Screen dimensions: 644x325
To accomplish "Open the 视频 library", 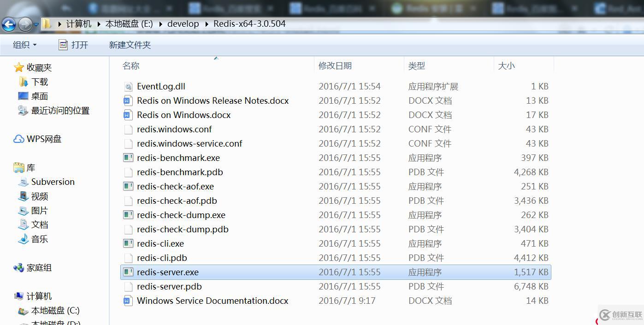I will pos(40,196).
